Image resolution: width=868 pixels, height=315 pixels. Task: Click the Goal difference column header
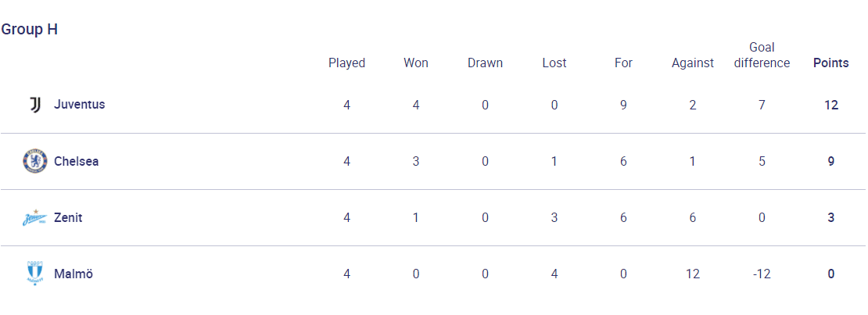[x=762, y=55]
